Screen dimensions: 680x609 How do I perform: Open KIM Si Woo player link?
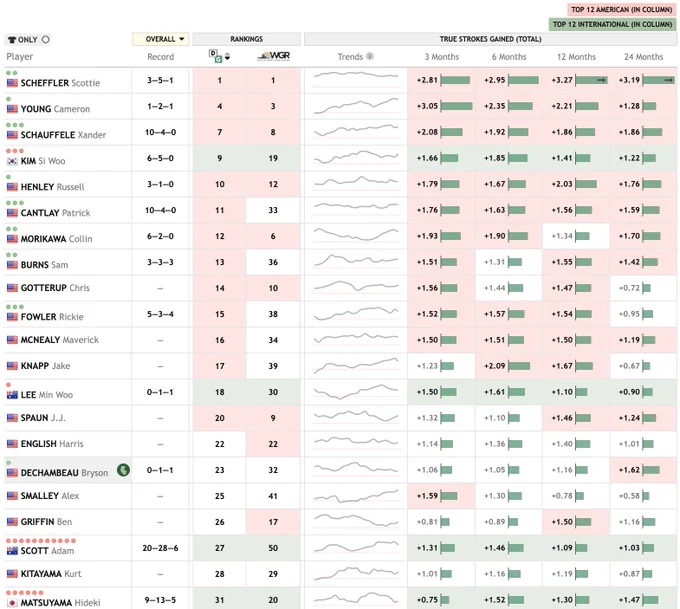[x=43, y=161]
